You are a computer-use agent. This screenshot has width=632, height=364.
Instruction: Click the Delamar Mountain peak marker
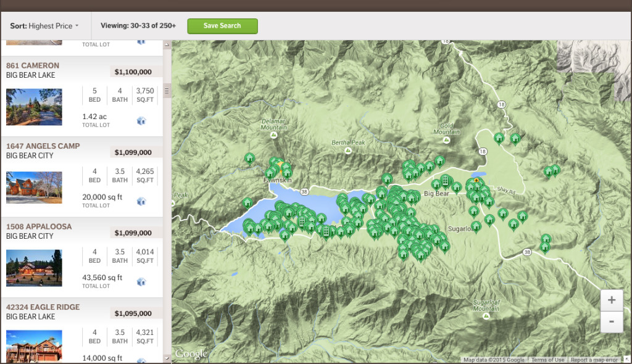click(x=273, y=135)
